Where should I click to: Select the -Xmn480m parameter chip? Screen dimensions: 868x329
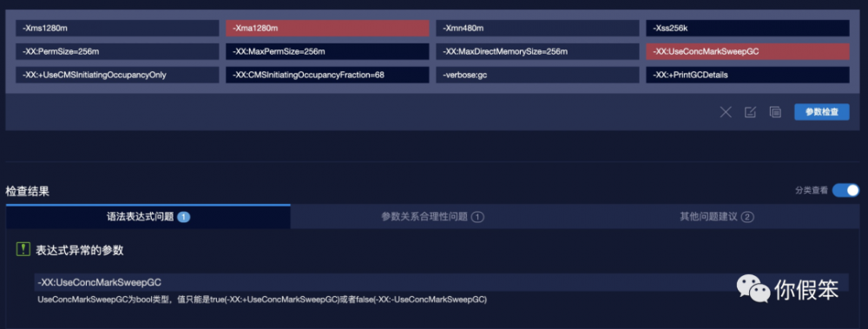click(x=537, y=29)
